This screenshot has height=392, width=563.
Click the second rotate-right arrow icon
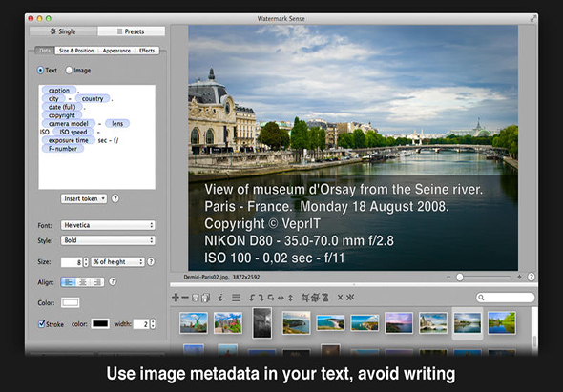(x=261, y=298)
